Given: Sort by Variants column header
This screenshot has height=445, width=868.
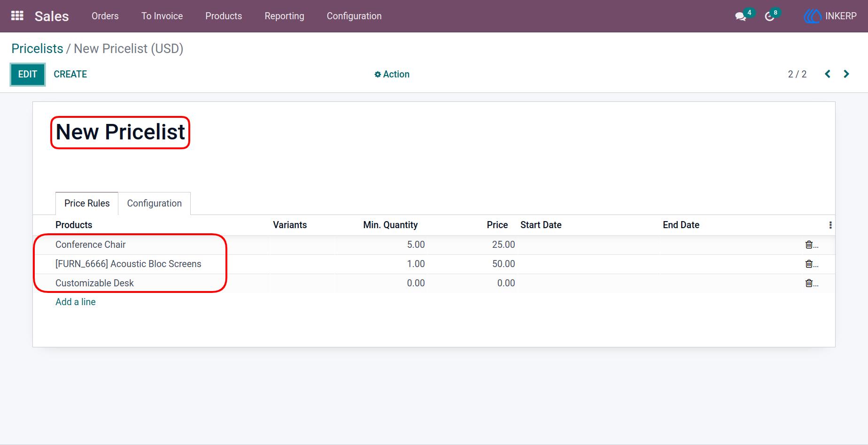Looking at the screenshot, I should click(x=290, y=225).
